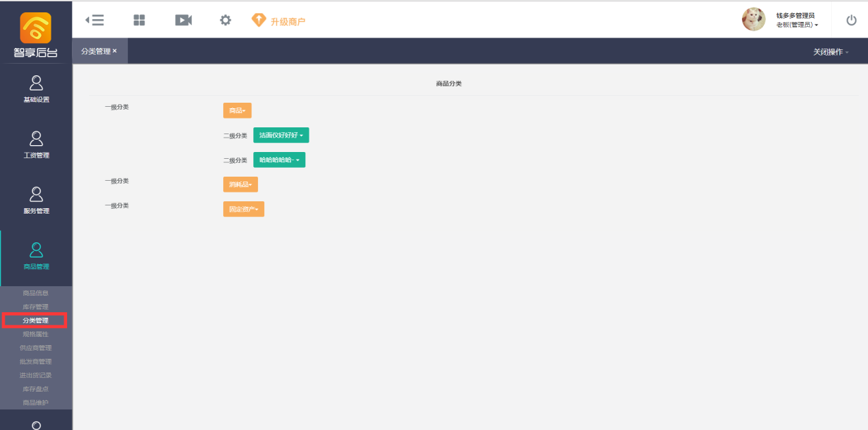Click the user avatar picture
The image size is (868, 430).
(753, 20)
